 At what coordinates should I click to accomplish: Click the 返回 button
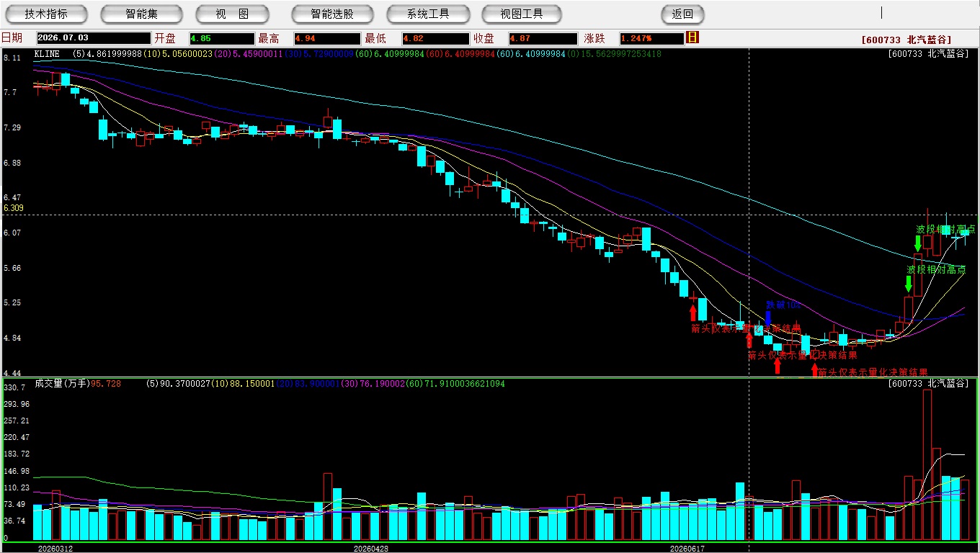pyautogui.click(x=682, y=14)
